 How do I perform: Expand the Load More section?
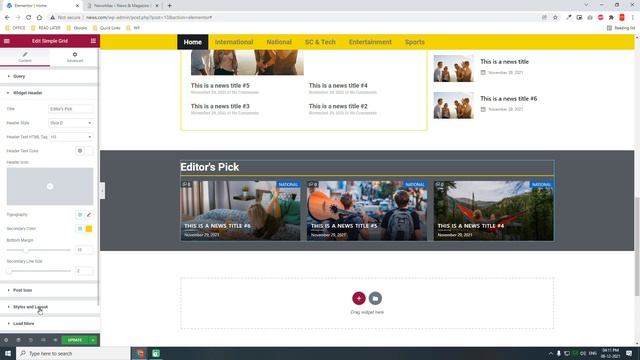click(49, 324)
